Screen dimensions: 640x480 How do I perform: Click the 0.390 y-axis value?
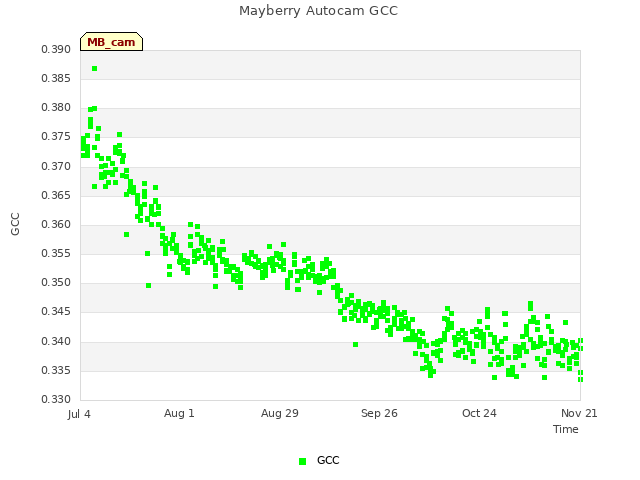point(56,49)
